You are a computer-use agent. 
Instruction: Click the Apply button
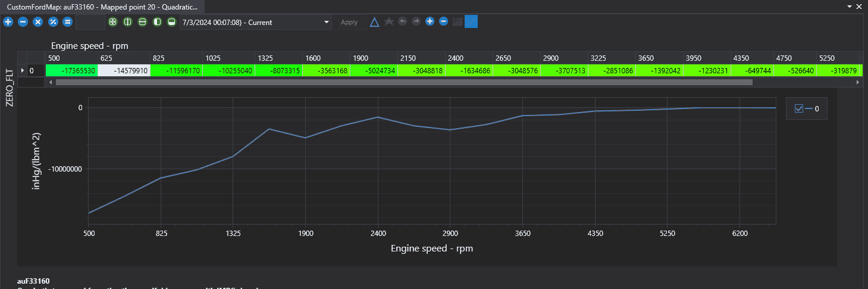click(x=349, y=22)
